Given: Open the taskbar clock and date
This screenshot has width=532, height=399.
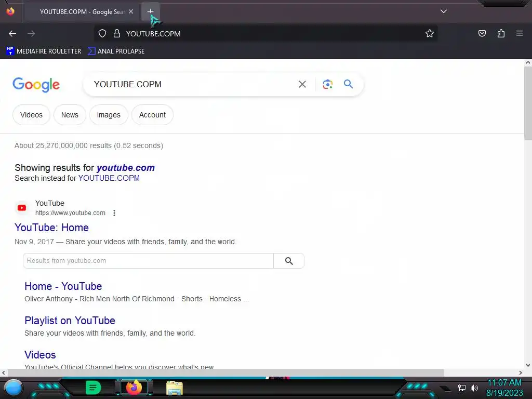Looking at the screenshot, I should (x=504, y=388).
